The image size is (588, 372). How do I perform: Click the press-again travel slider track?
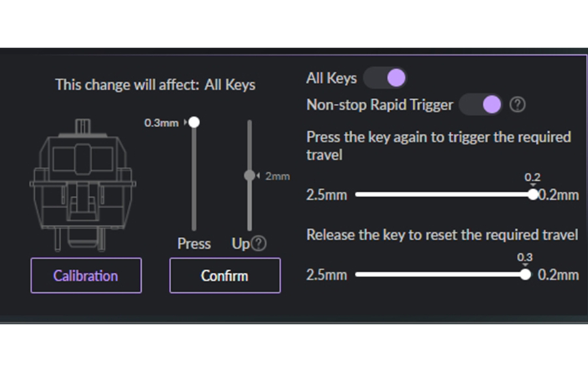pyautogui.click(x=444, y=194)
